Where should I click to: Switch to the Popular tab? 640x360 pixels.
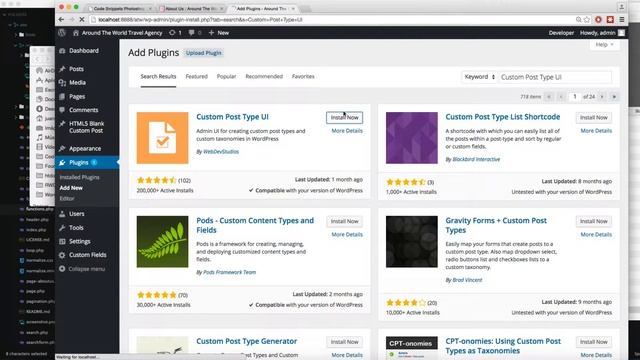click(x=226, y=76)
